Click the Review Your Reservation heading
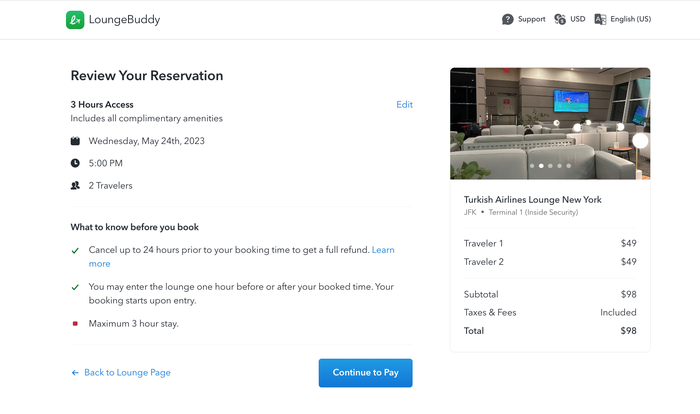The image size is (700, 414). tap(147, 75)
